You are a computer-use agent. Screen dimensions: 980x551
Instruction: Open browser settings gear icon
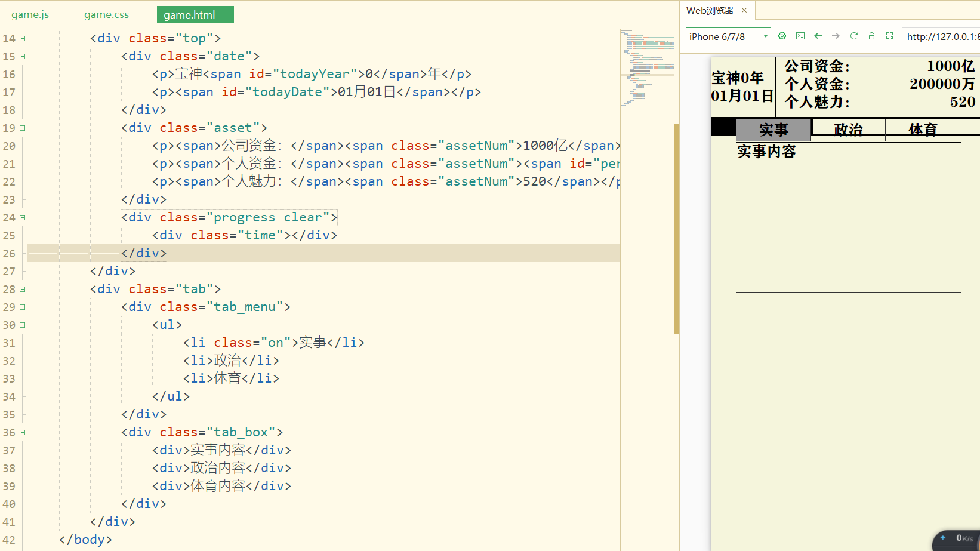tap(782, 36)
